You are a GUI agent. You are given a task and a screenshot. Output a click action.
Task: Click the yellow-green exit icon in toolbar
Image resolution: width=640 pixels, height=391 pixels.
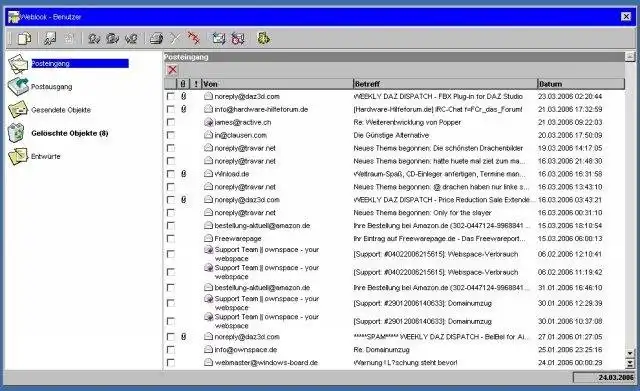263,39
